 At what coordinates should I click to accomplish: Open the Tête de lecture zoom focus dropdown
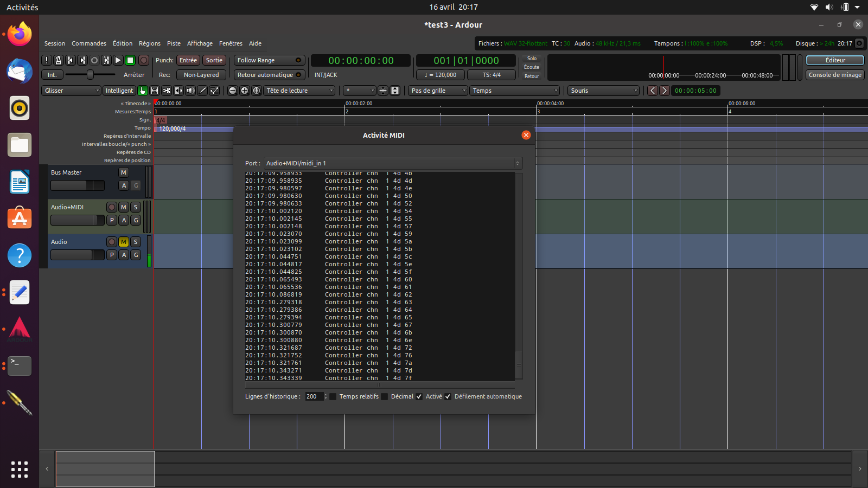click(299, 91)
